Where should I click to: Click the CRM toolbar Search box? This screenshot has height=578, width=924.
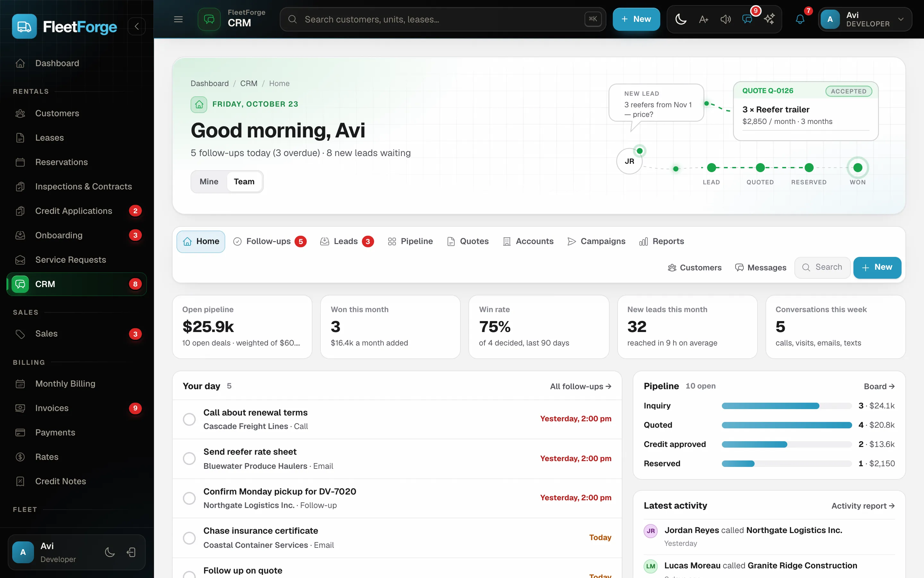[x=822, y=267]
